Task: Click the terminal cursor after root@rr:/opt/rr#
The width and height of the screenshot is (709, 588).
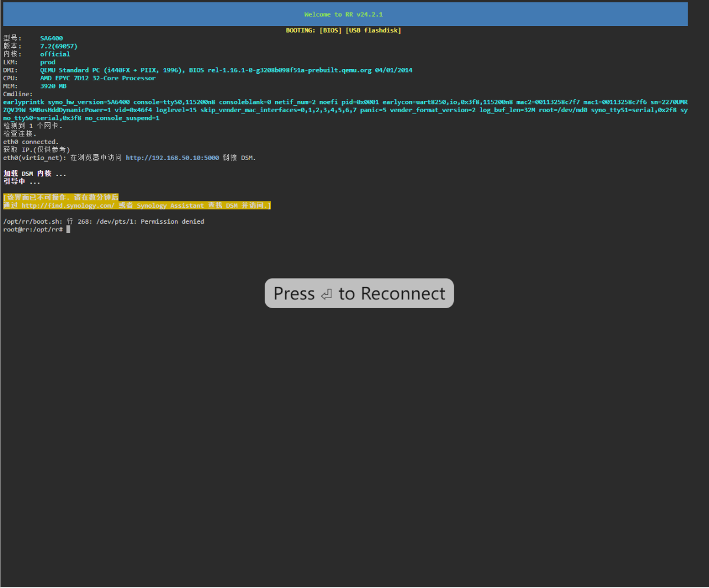Action: [69, 230]
